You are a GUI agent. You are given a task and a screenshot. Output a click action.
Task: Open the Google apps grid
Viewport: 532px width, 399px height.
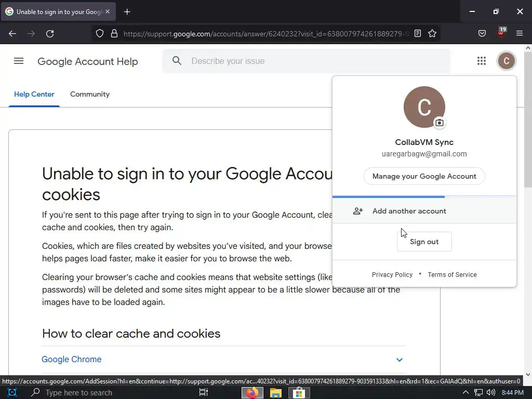point(482,61)
